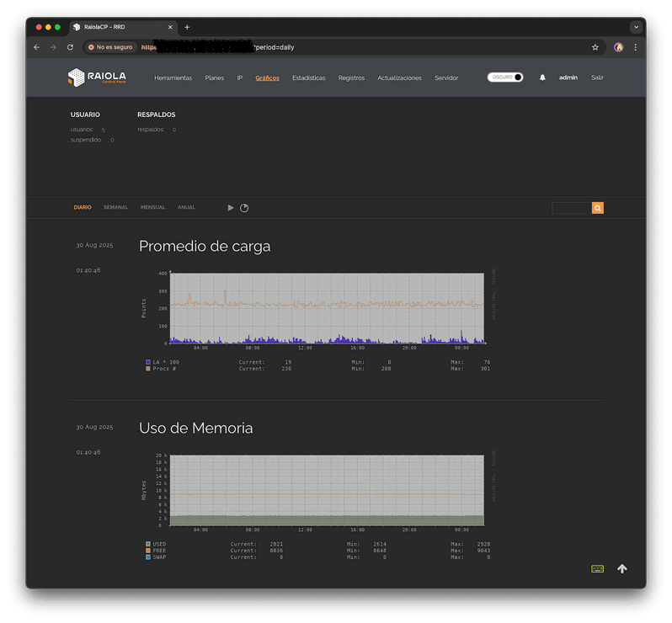The image size is (672, 623).
Task: Close the RaiolaCP - RRD tab
Action: pos(170,27)
